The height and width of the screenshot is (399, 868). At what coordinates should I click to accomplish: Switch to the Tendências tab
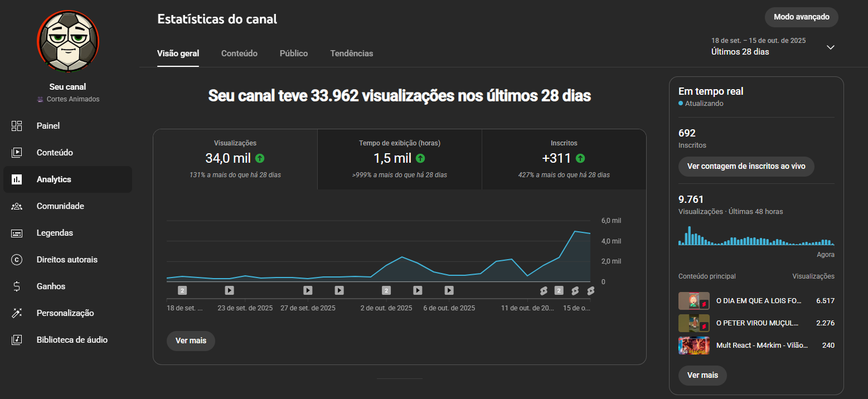[352, 53]
